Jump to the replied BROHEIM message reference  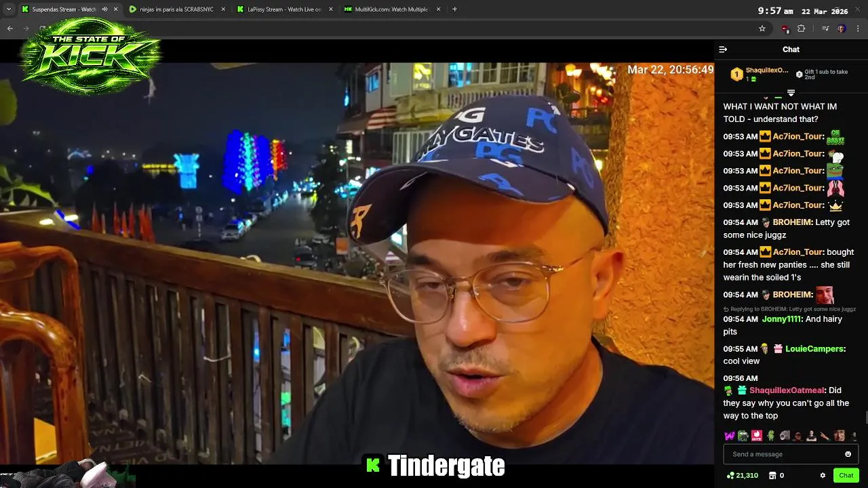coord(789,309)
